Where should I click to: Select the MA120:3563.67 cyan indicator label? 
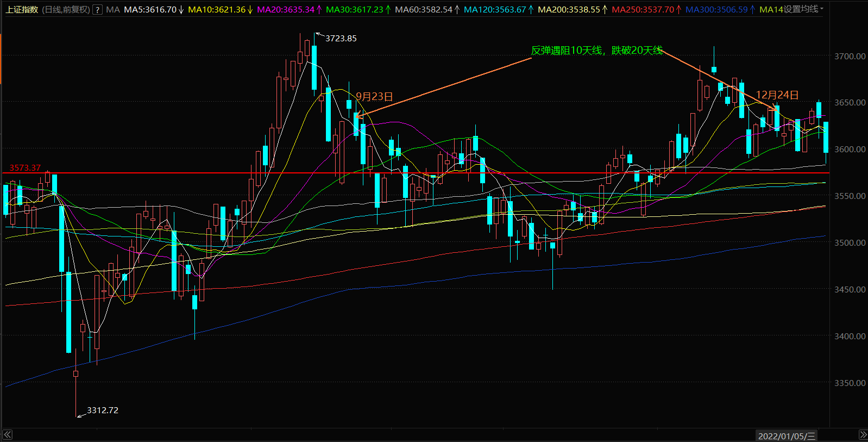495,10
